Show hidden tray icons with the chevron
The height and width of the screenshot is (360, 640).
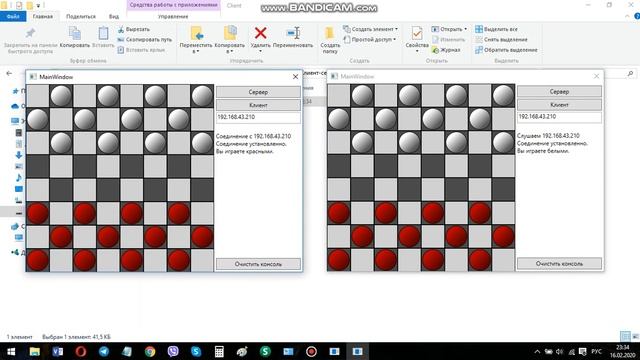[537, 351]
